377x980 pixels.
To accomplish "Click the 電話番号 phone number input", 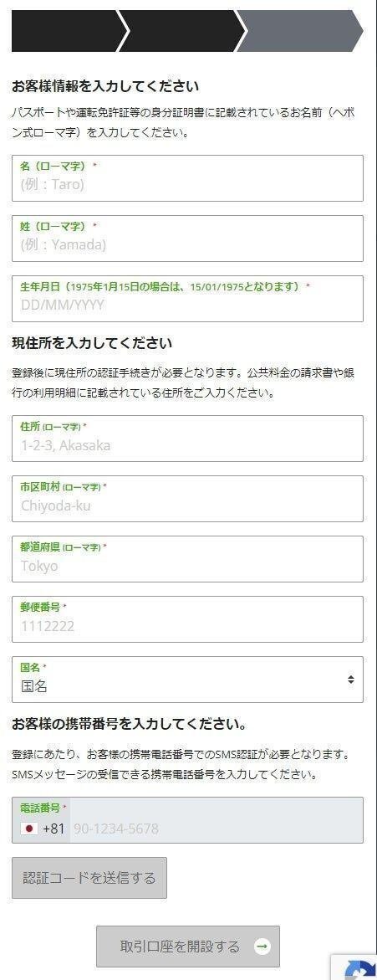I will click(x=216, y=829).
